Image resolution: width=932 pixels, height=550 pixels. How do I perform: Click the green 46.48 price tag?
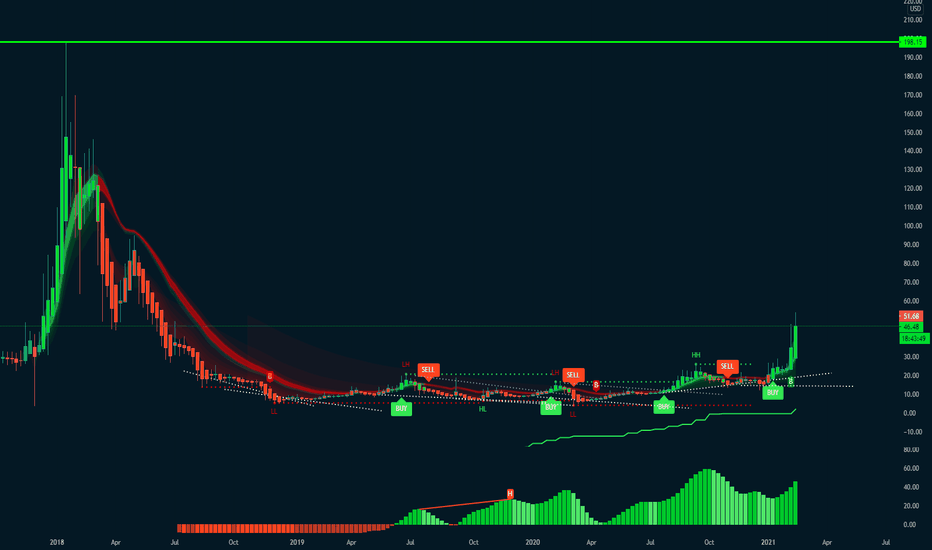coord(911,327)
